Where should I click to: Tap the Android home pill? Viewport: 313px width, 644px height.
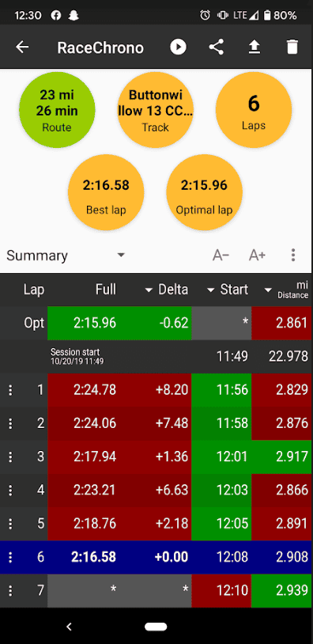(156, 627)
